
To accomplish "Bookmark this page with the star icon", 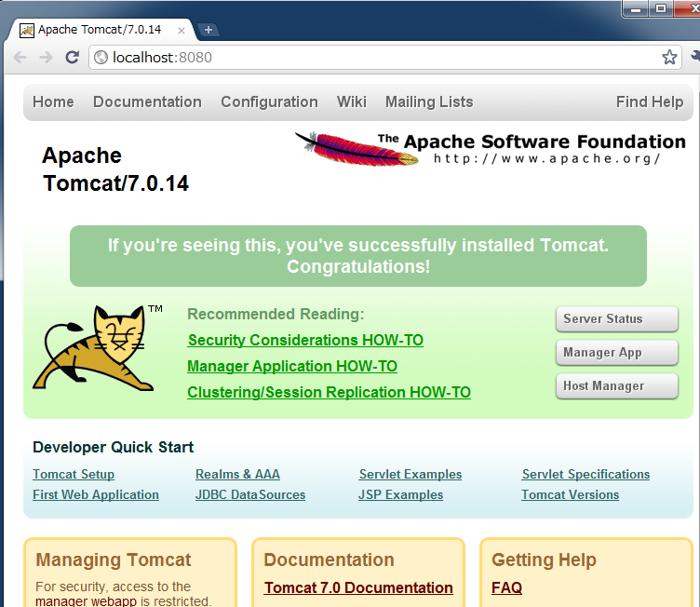I will pyautogui.click(x=669, y=57).
